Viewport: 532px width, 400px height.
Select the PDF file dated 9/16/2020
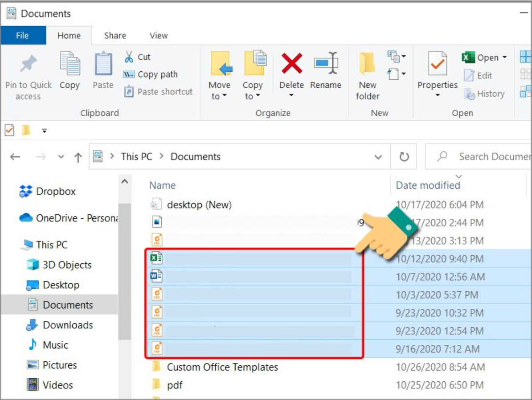click(x=338, y=349)
